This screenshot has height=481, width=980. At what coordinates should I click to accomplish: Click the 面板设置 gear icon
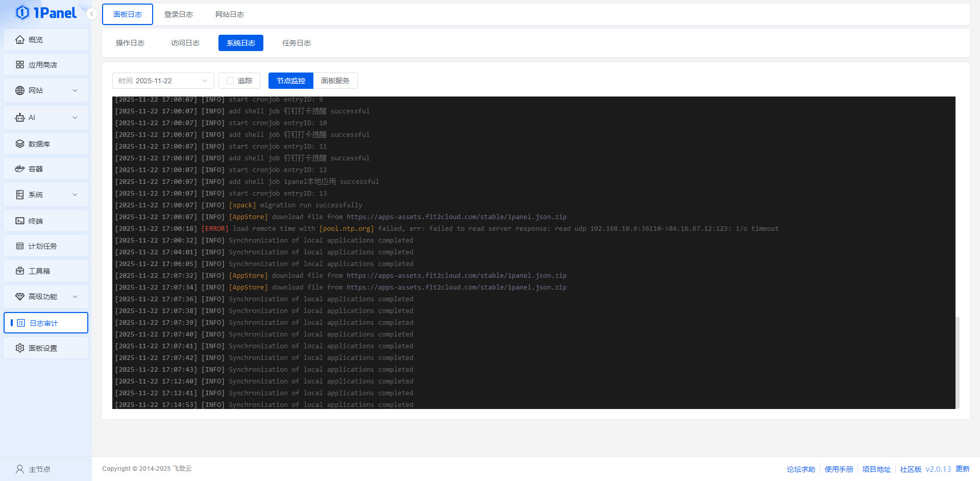(20, 348)
